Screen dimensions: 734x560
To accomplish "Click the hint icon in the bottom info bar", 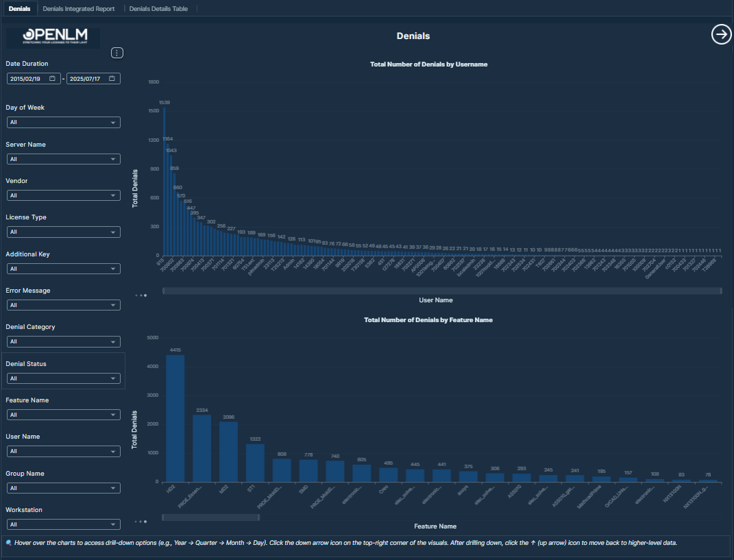I will coord(9,542).
